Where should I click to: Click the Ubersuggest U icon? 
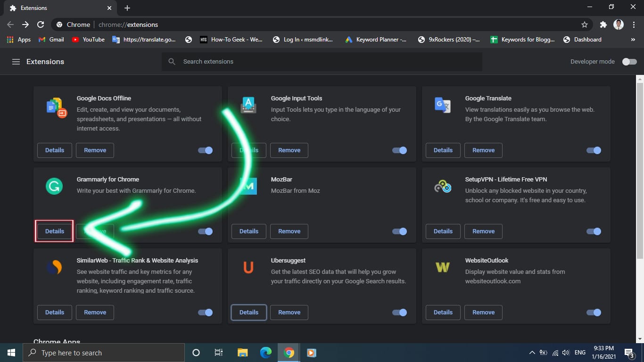[248, 267]
